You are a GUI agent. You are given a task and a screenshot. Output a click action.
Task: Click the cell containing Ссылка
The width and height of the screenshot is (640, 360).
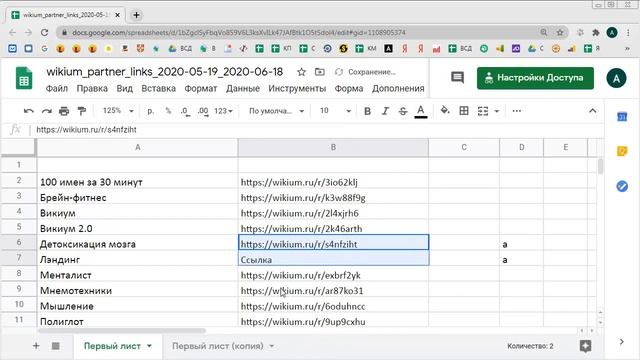(333, 258)
